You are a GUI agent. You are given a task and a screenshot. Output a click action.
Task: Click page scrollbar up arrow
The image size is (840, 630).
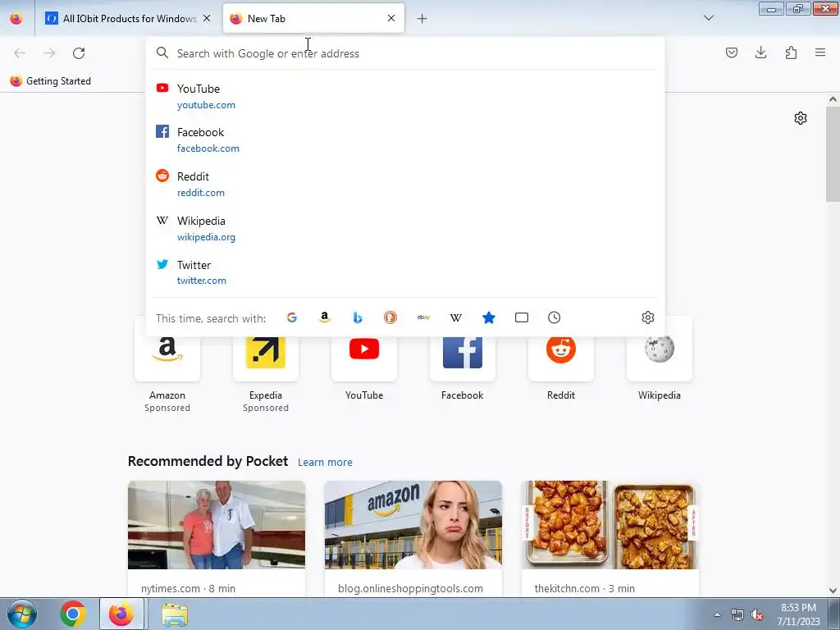(833, 99)
